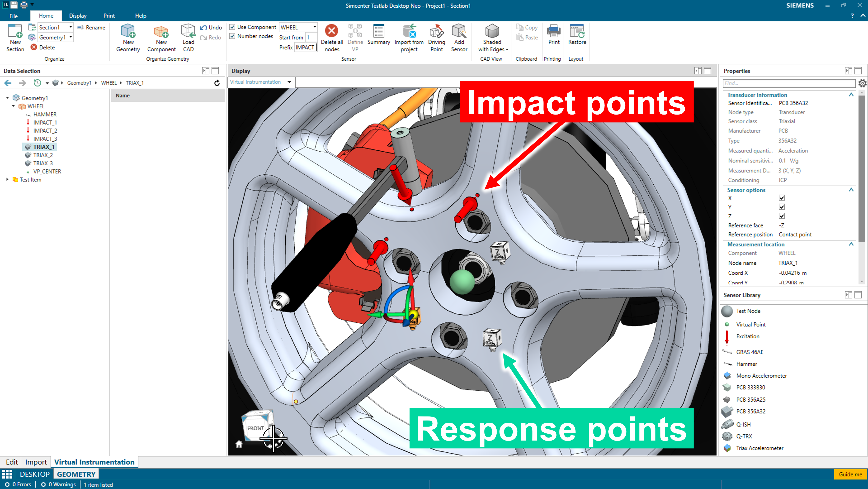Click the Guide me button
This screenshot has height=489, width=868.
click(850, 474)
